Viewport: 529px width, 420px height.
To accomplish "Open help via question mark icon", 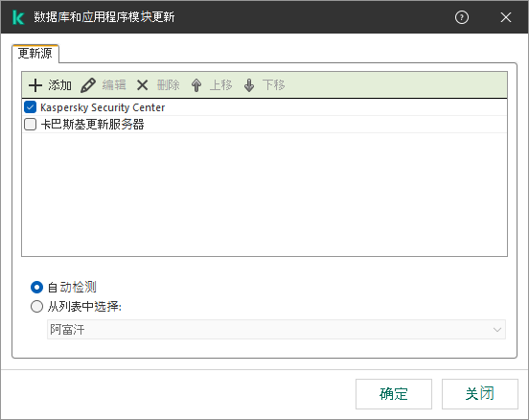I will point(462,17).
